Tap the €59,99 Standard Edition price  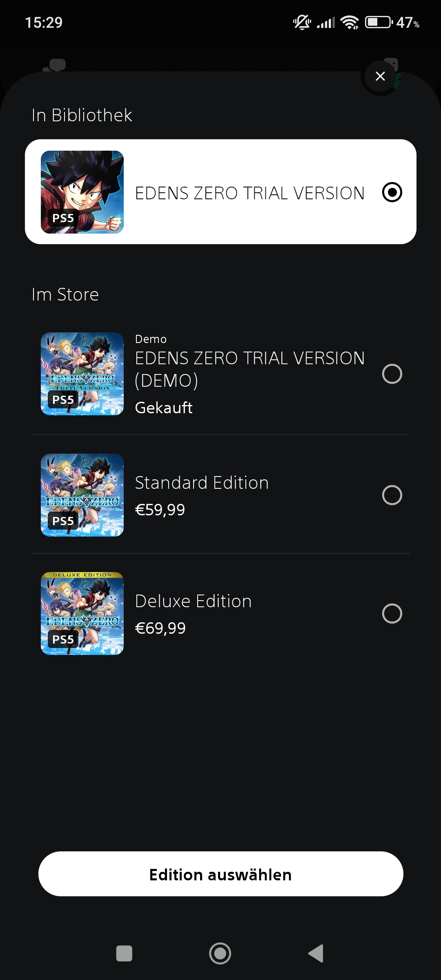pos(160,510)
